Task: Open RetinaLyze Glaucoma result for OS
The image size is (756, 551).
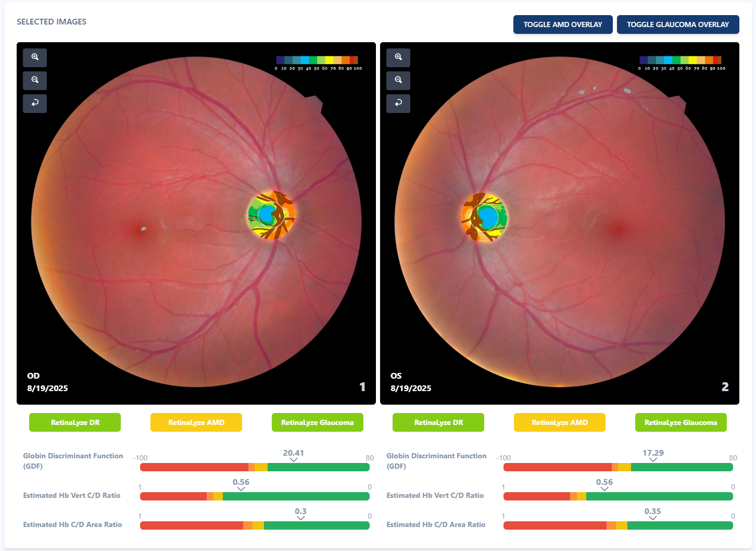Action: pyautogui.click(x=681, y=422)
